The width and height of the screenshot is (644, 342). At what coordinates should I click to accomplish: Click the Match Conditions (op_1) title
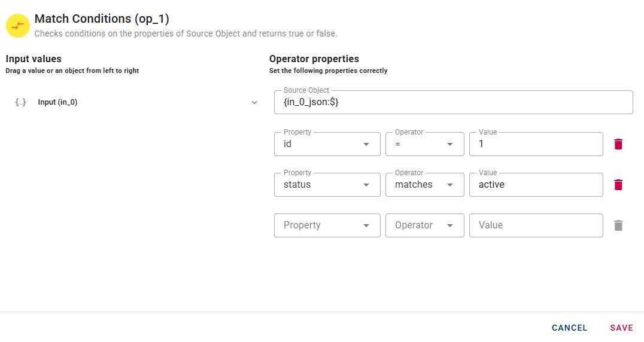102,19
